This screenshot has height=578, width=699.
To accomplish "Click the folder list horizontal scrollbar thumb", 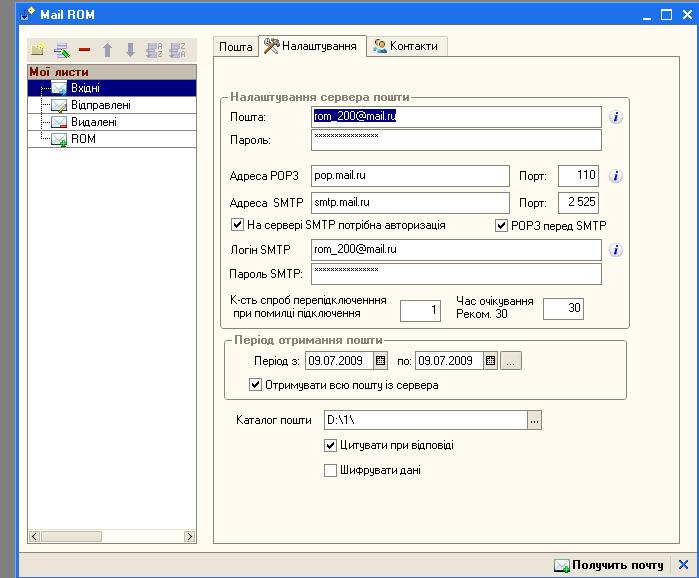I will pyautogui.click(x=71, y=536).
